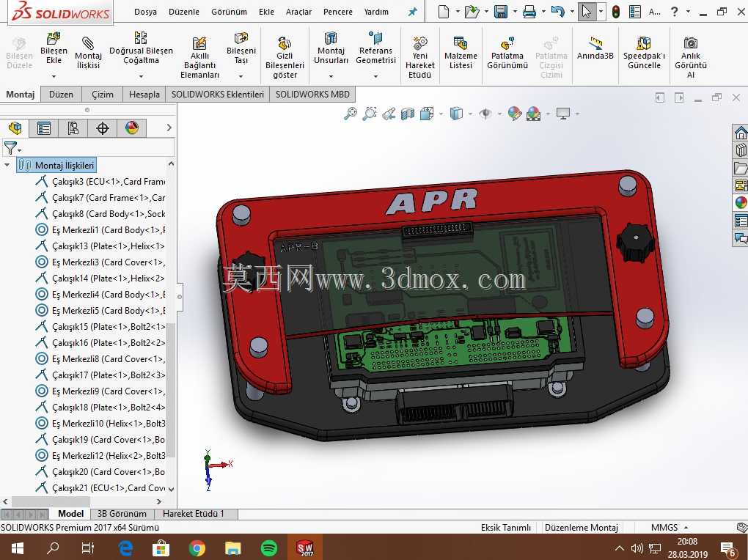748x560 pixels.
Task: Open Montaj İlişkisi mate tool
Action: (88, 51)
